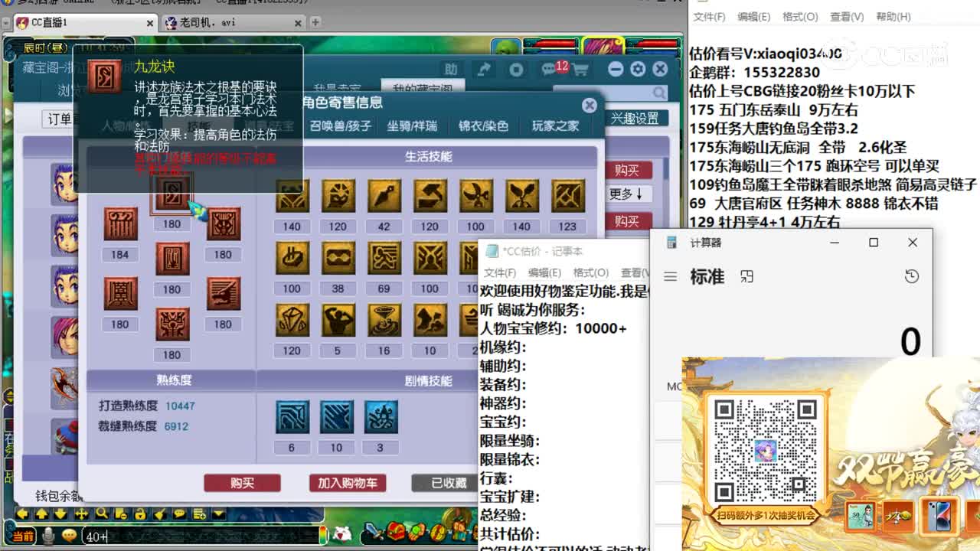Click the microphone icon in chat bar
Screen dimensions: 980x551
48,536
